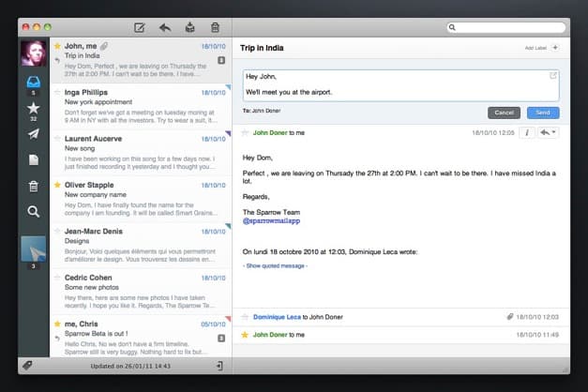Image resolution: width=588 pixels, height=392 pixels.
Task: Archive the selected message
Action: click(190, 27)
